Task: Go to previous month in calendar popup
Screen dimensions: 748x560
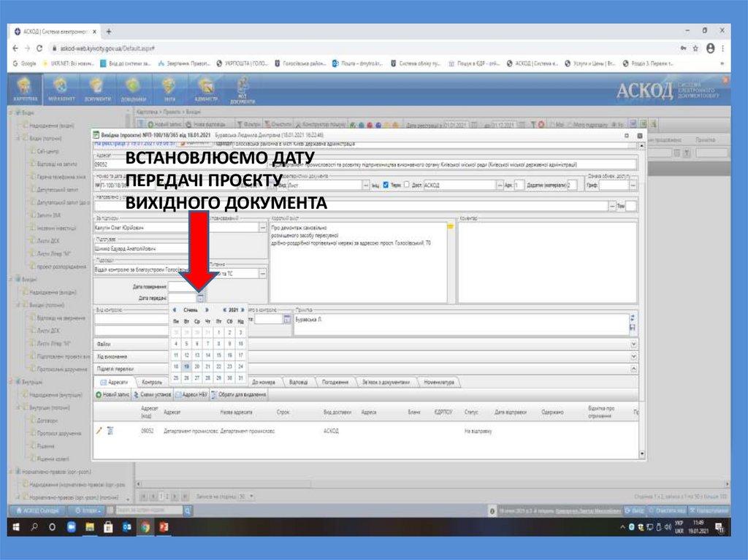Action: [x=175, y=310]
